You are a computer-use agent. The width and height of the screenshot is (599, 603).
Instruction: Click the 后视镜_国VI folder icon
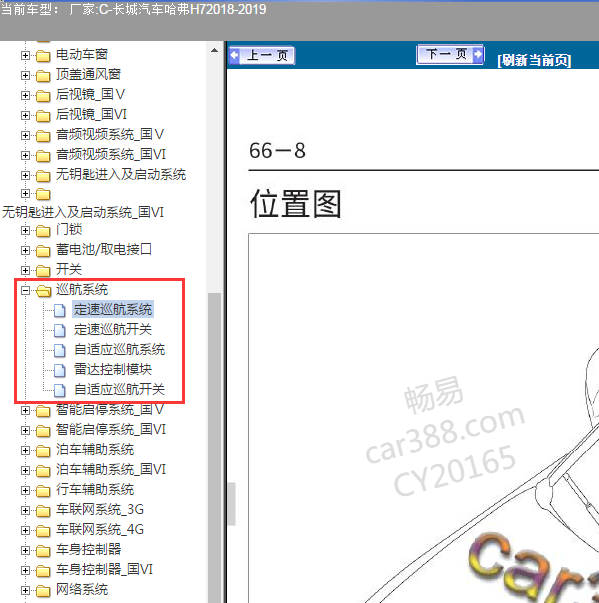click(43, 116)
